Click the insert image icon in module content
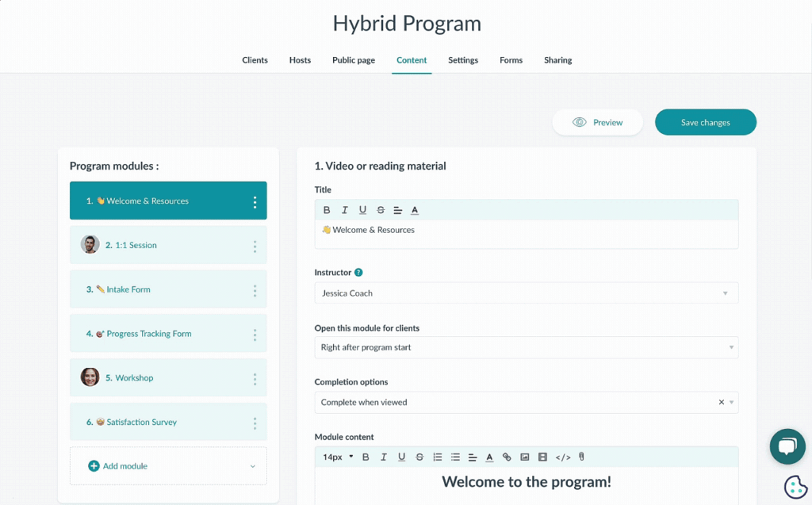 [525, 457]
